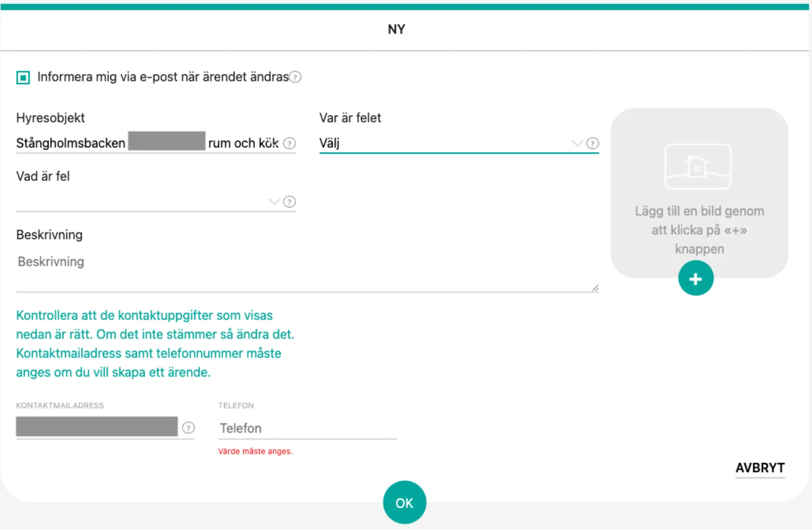Click the Välj chevron arrow
The width and height of the screenshot is (812, 529).
click(x=577, y=143)
